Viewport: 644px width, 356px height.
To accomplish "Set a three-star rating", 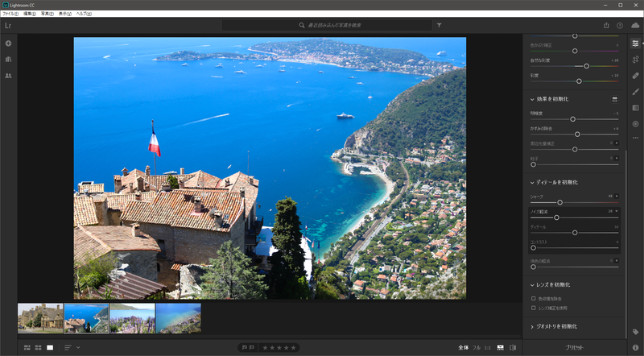I will pyautogui.click(x=279, y=348).
